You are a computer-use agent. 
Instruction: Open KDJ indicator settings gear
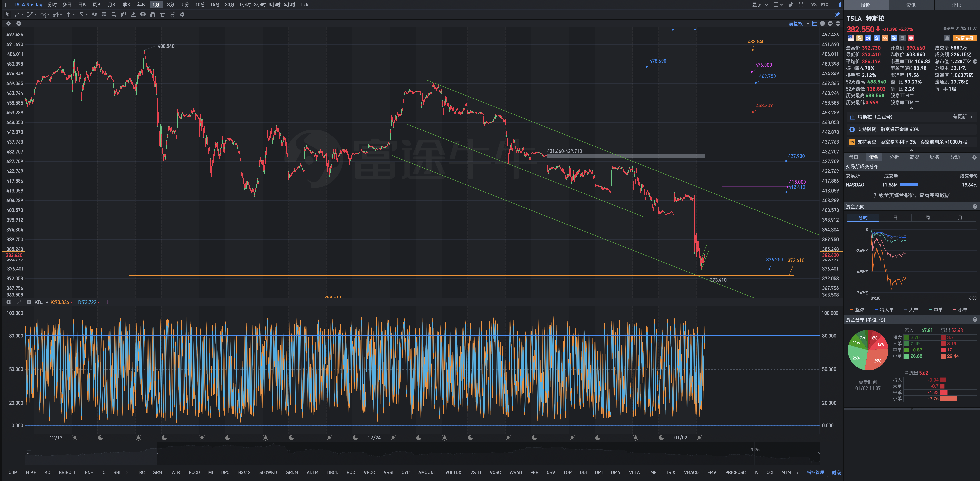(x=8, y=302)
